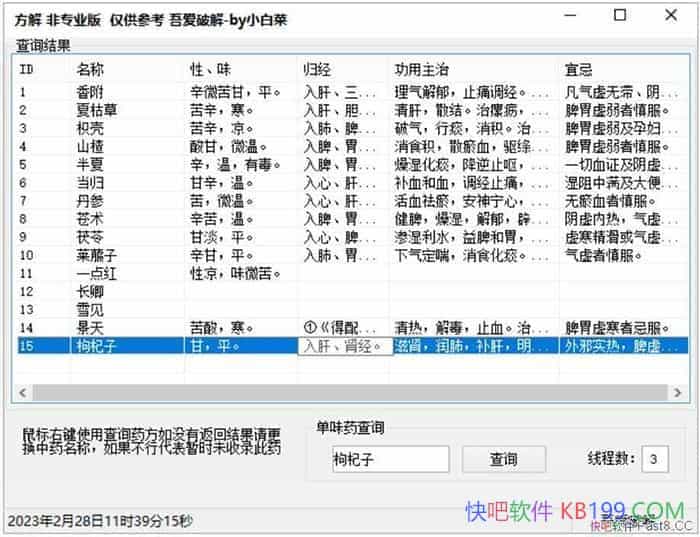Image resolution: width=700 pixels, height=537 pixels.
Task: Click the 归经 column header
Action: [343, 70]
